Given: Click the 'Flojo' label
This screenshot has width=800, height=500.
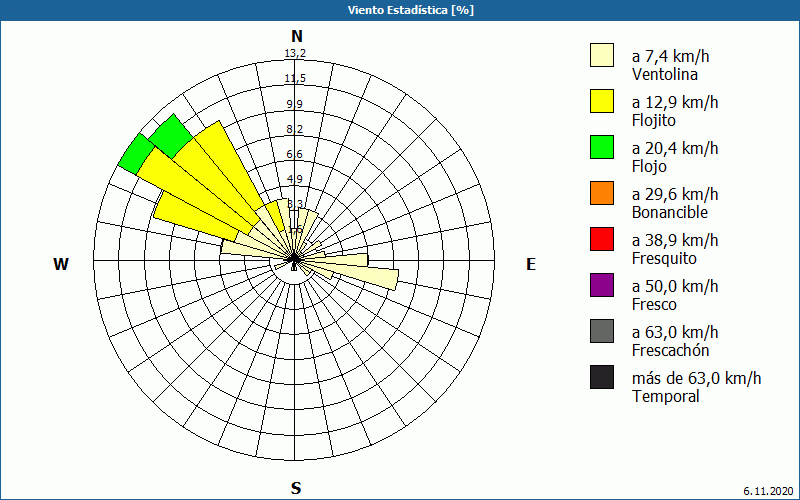Looking at the screenshot, I should [x=649, y=167].
